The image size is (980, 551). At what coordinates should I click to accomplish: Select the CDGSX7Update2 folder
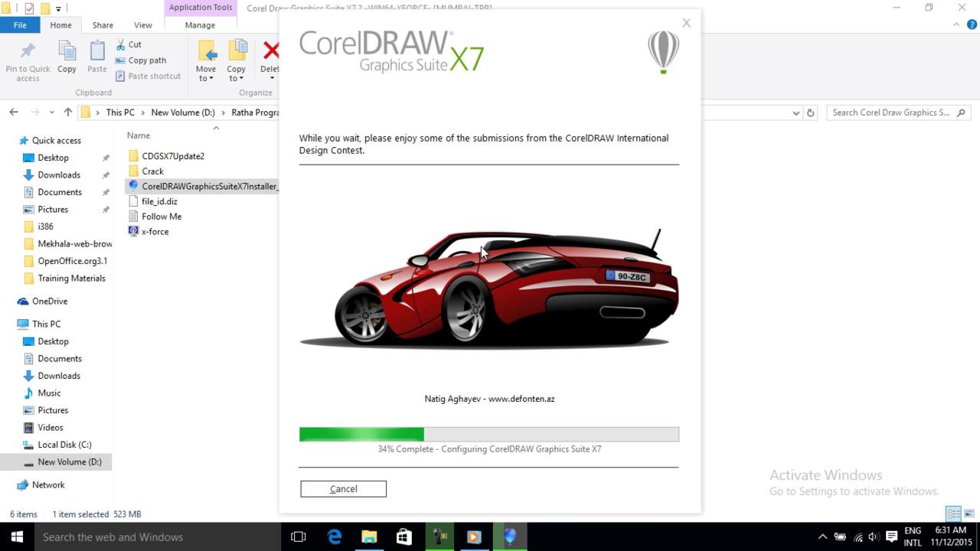point(173,156)
